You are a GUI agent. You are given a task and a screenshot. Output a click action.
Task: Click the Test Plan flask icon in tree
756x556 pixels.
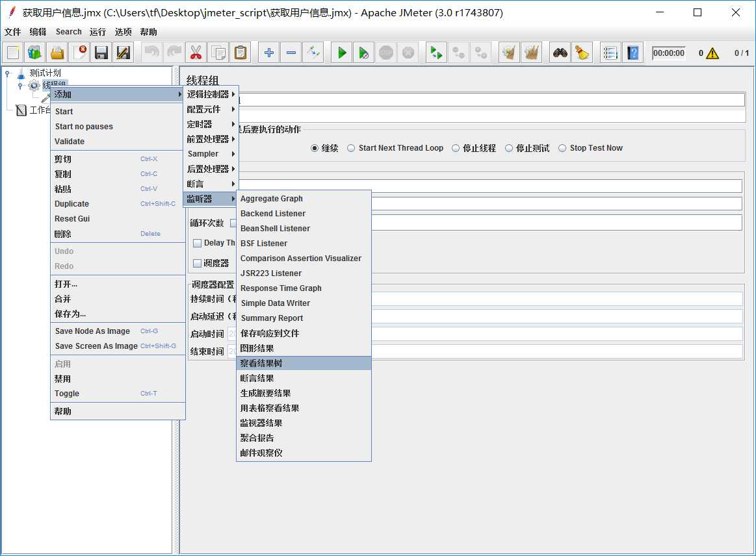pyautogui.click(x=21, y=73)
